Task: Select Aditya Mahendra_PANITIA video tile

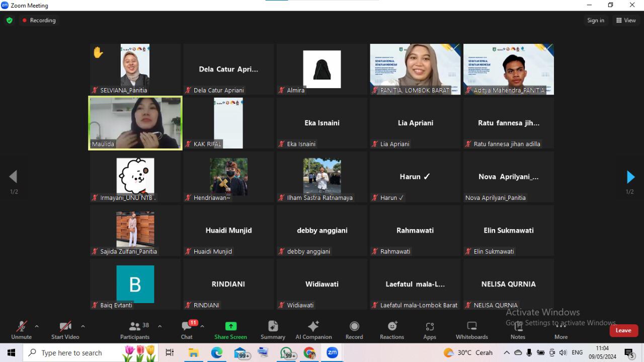Action: tap(509, 69)
